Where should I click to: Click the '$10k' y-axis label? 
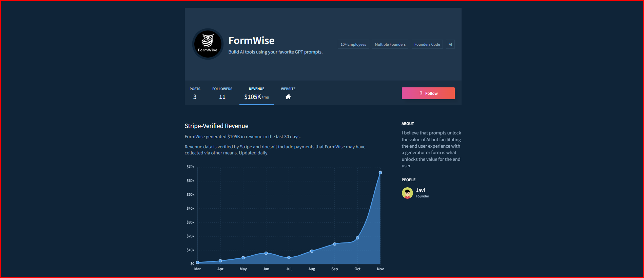tap(191, 250)
